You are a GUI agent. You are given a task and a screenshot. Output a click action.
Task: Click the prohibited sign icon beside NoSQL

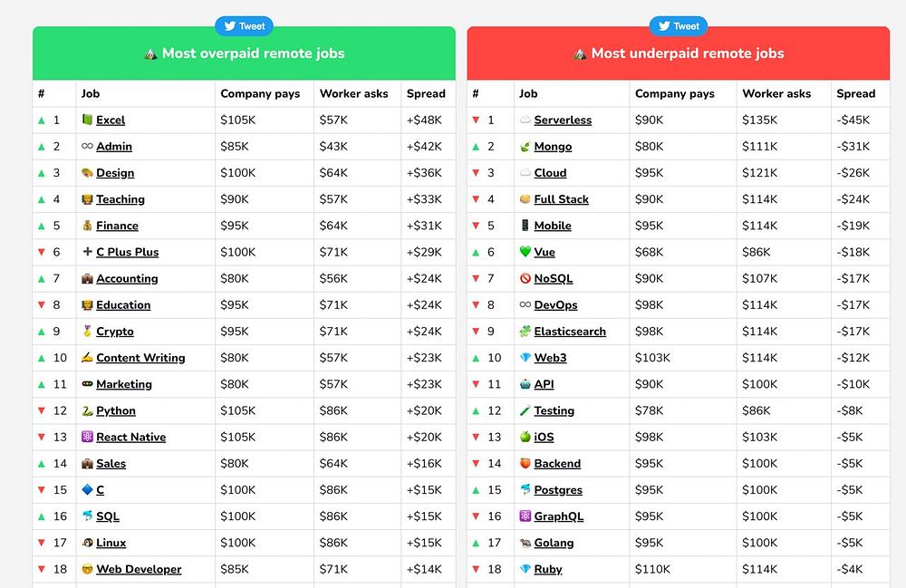click(x=525, y=278)
